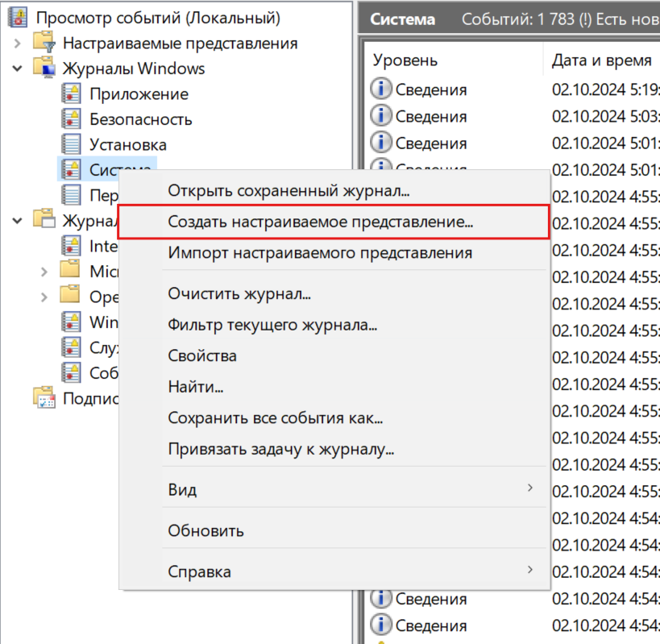This screenshot has width=660, height=644.
Task: Click the Настраиваемые представления folder filter icon
Action: pyautogui.click(x=44, y=44)
